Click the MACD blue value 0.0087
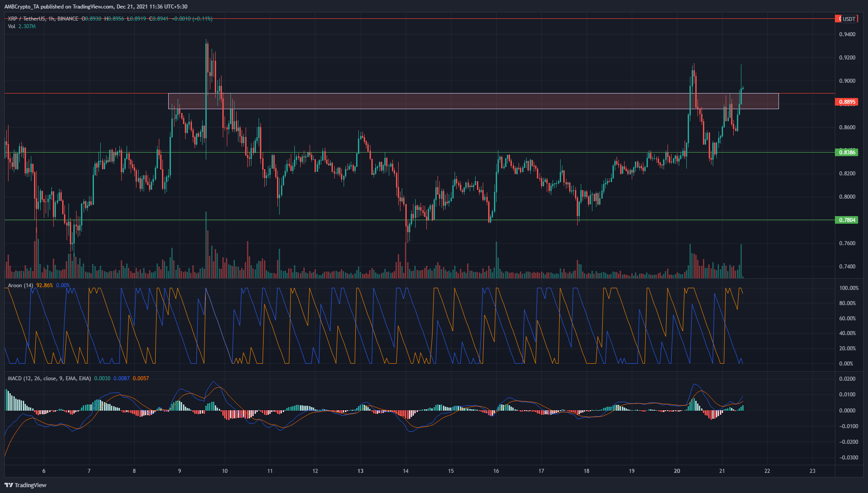This screenshot has height=493, width=868. coord(121,378)
